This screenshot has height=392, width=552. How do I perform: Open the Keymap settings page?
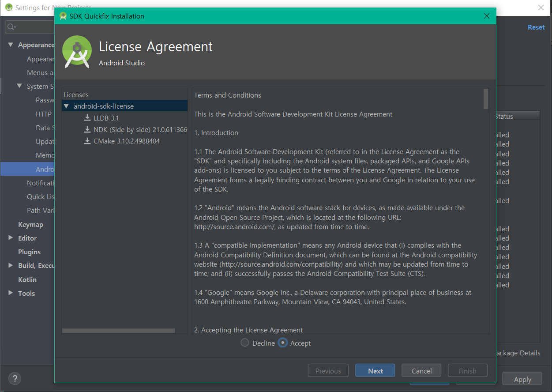tap(30, 224)
